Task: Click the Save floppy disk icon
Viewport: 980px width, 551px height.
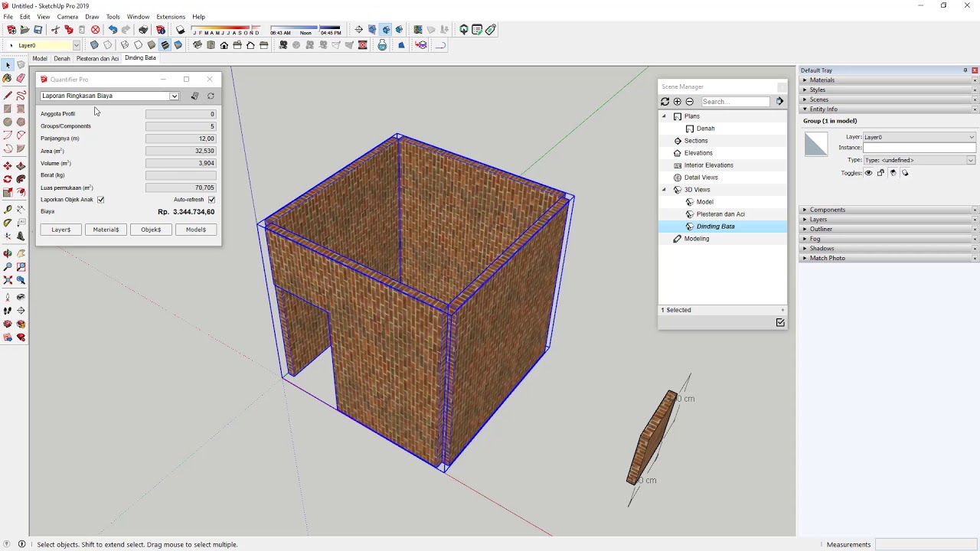Action: point(38,30)
